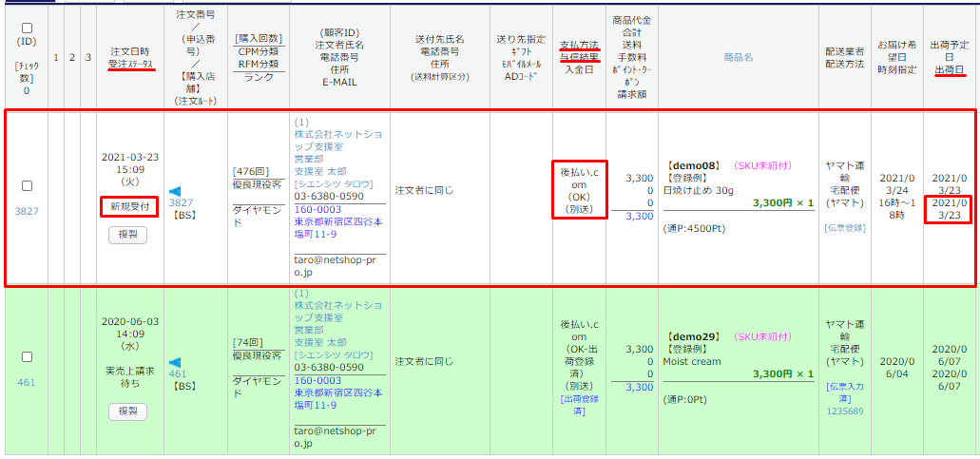Click the 複製 button for order 3827
Image resolution: width=980 pixels, height=459 pixels.
[x=128, y=235]
